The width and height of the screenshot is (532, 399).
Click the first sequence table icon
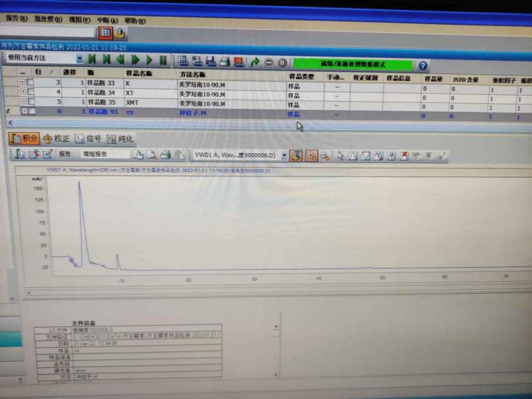click(x=183, y=61)
